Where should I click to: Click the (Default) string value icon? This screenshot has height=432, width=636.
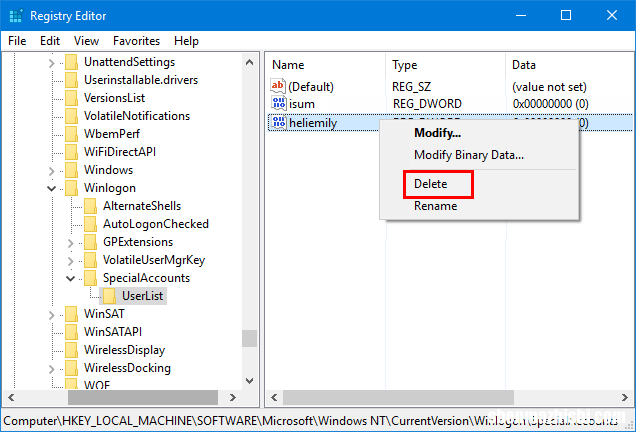tap(279, 87)
